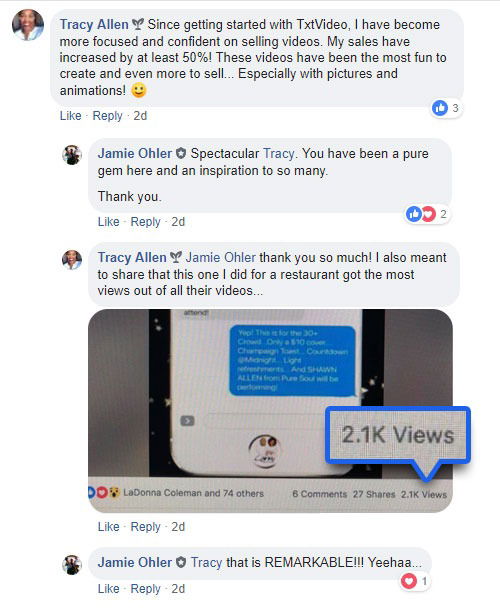Open the Tracy Allen name link in the top comment
Viewport: 500px width, 610px height.
pos(94,24)
